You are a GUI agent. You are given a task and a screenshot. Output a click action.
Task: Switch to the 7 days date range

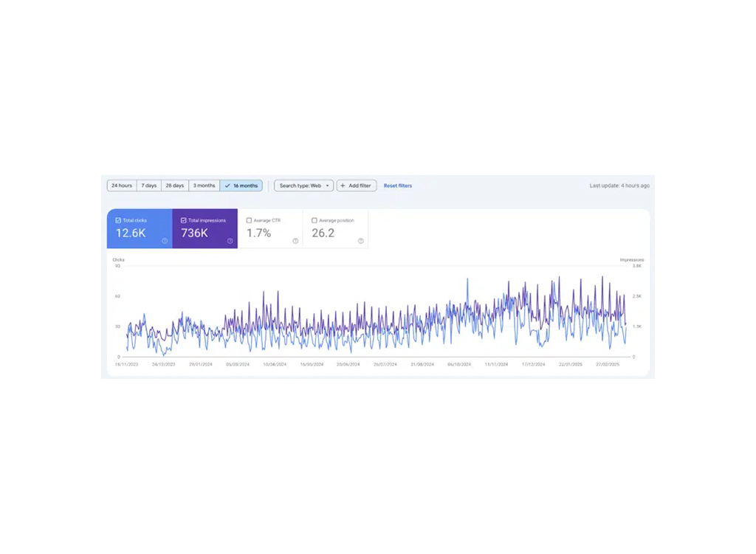[148, 185]
